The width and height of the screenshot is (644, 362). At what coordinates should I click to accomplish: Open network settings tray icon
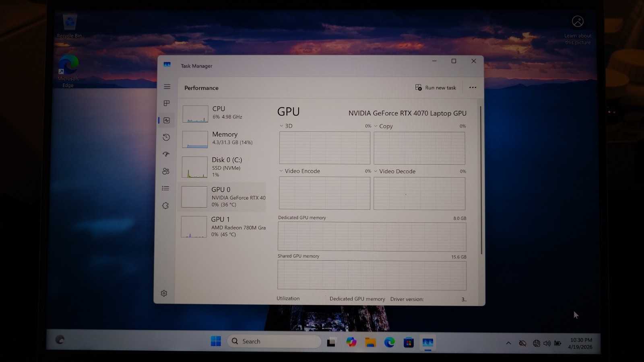pos(537,343)
